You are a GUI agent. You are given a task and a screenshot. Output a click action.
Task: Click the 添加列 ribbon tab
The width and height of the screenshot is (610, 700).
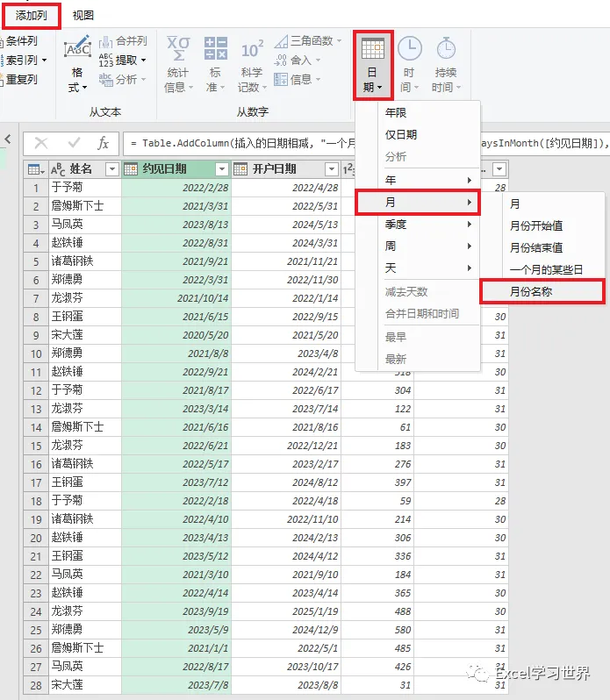(x=32, y=16)
